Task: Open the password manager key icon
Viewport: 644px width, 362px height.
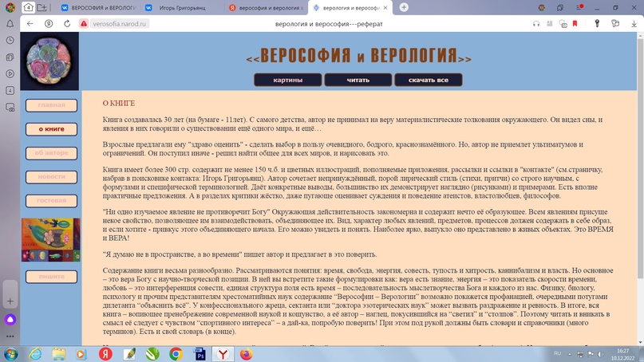Action: click(x=597, y=24)
